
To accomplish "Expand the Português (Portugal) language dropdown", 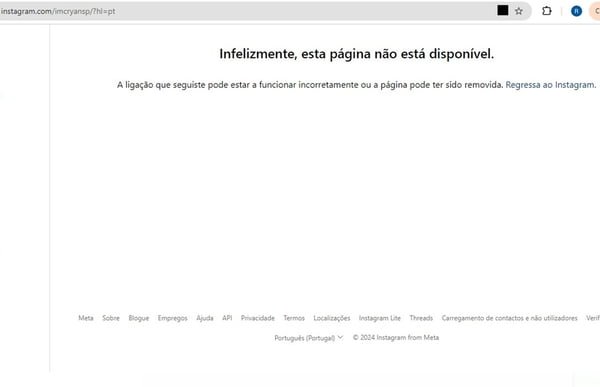I will (308, 338).
